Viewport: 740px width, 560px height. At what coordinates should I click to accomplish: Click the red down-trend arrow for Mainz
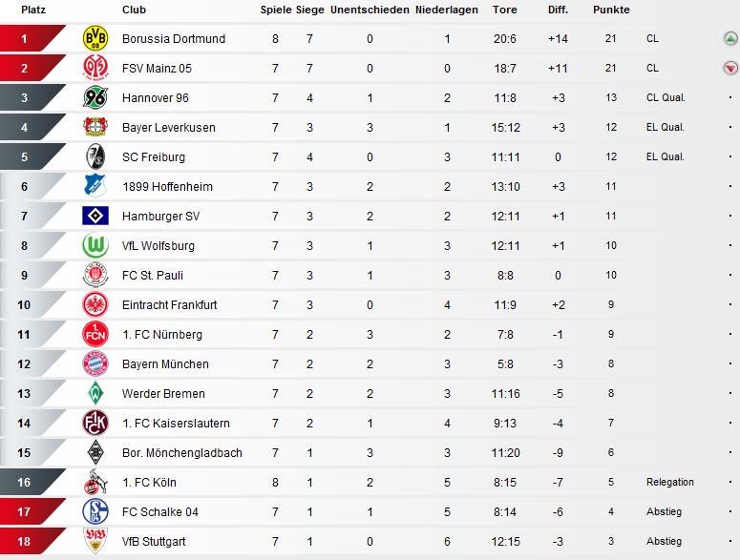[729, 69]
